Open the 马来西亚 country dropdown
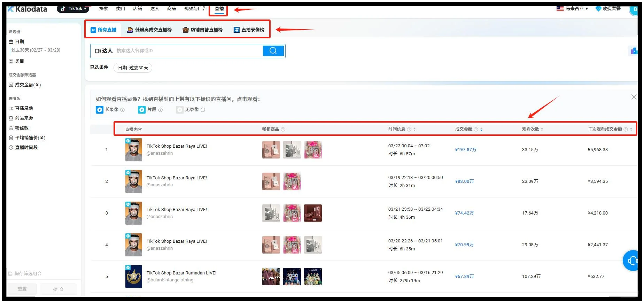 [x=572, y=8]
